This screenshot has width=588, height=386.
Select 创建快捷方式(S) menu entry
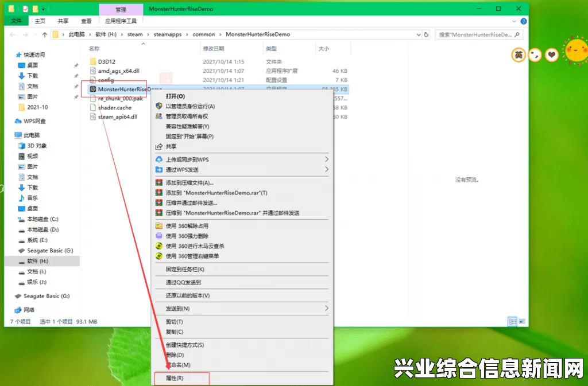coord(185,345)
